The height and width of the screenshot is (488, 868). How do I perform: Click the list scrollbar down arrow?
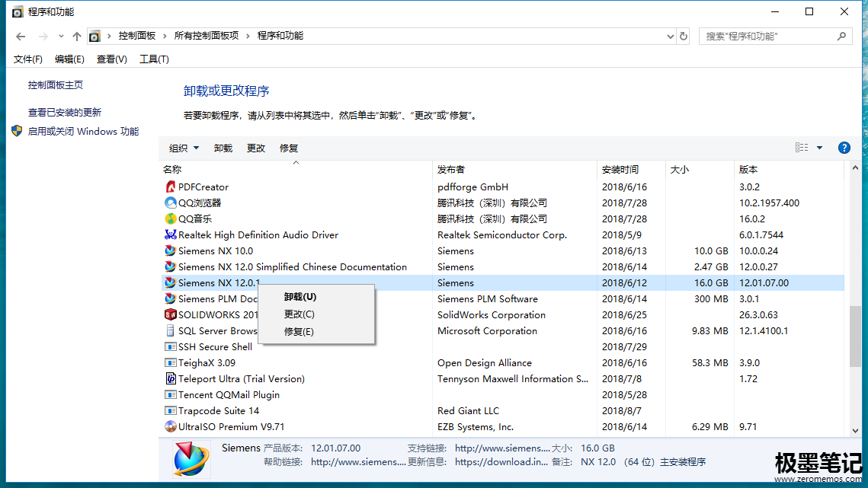pyautogui.click(x=855, y=430)
